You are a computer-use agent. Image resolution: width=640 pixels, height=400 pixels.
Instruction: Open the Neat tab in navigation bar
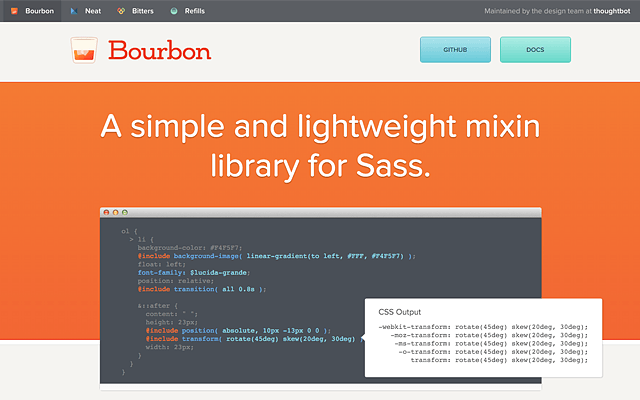tap(85, 11)
